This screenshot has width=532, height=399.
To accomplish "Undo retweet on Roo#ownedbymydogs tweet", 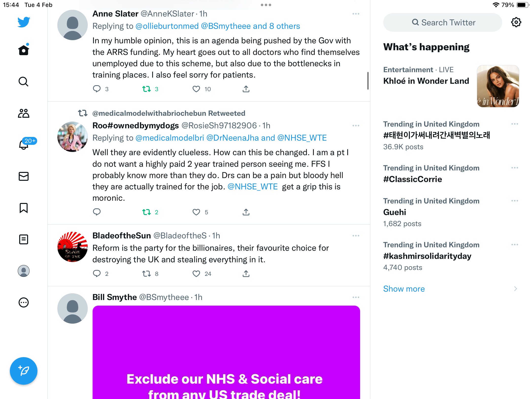I will 147,212.
